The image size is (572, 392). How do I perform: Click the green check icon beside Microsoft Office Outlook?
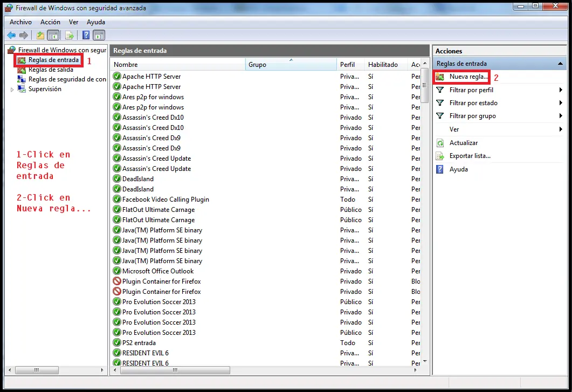(x=117, y=271)
